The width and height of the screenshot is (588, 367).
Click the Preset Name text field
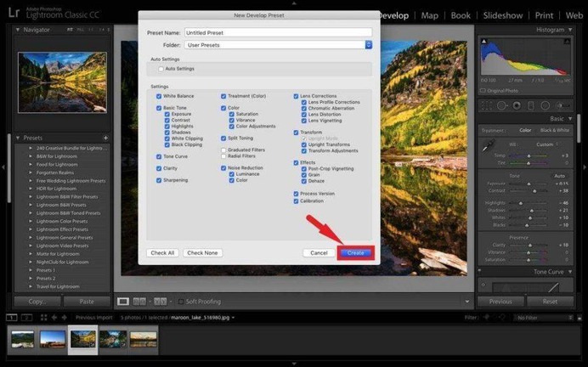[278, 32]
